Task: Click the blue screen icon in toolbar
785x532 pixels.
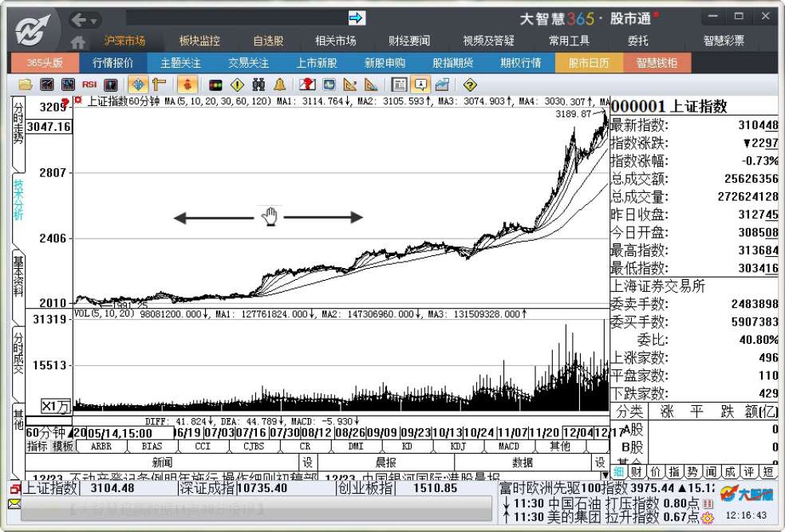Action: [329, 85]
